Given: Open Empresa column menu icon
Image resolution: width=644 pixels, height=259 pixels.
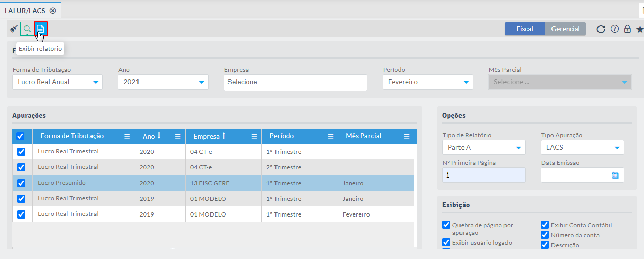Looking at the screenshot, I should pos(255,136).
